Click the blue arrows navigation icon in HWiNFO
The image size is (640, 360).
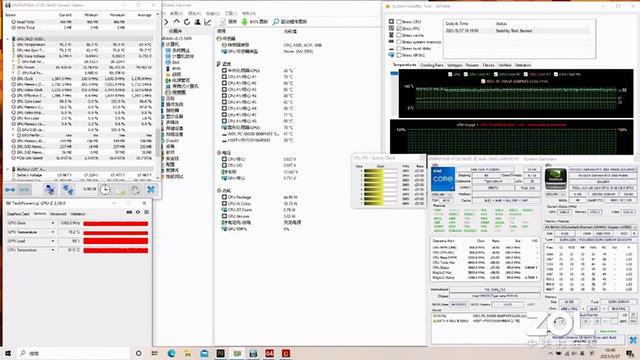[10, 189]
